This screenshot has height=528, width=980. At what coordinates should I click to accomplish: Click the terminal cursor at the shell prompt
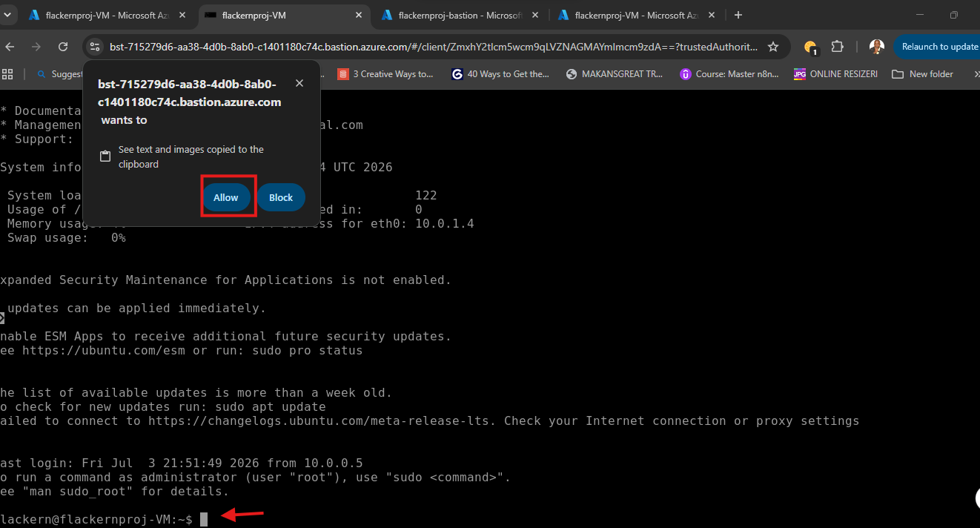click(x=204, y=519)
